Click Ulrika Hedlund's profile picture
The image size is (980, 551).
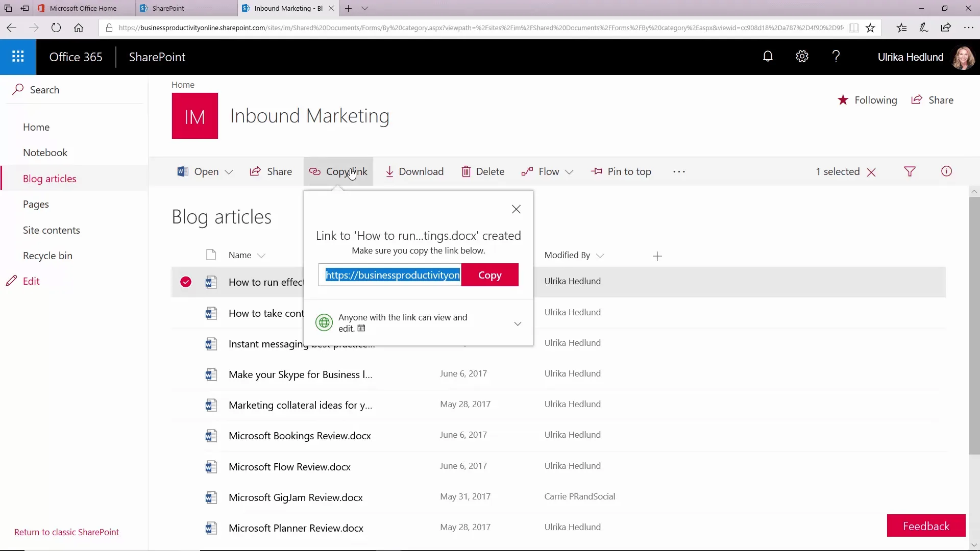[963, 57]
